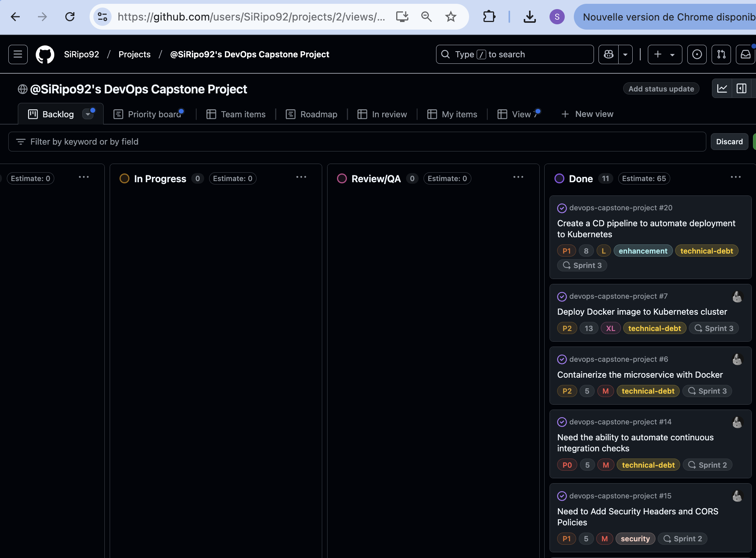Click Discard button
The width and height of the screenshot is (756, 558).
pyautogui.click(x=729, y=142)
